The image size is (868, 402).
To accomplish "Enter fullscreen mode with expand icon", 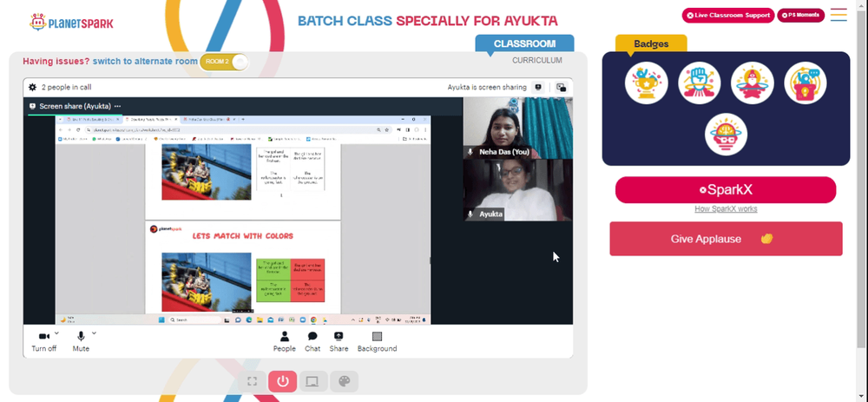I will coord(253,381).
